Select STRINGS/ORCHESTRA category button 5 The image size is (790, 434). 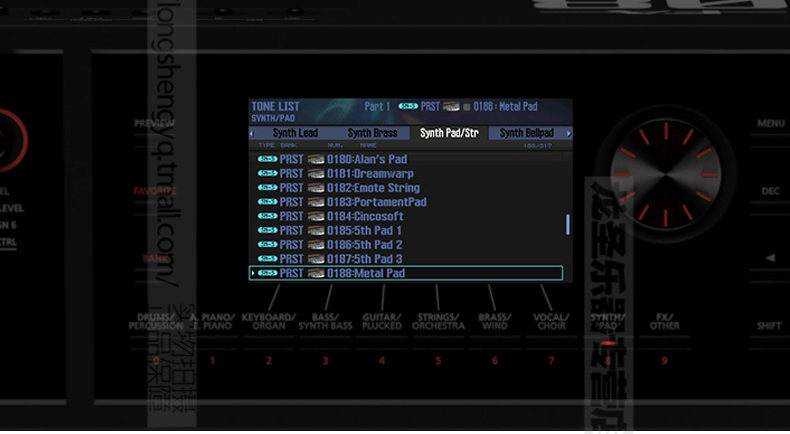click(438, 338)
